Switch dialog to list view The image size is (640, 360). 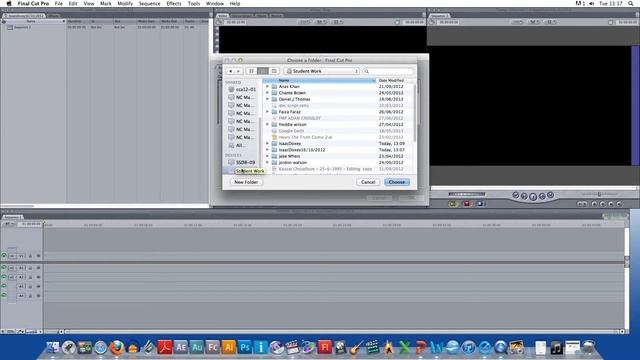point(263,71)
